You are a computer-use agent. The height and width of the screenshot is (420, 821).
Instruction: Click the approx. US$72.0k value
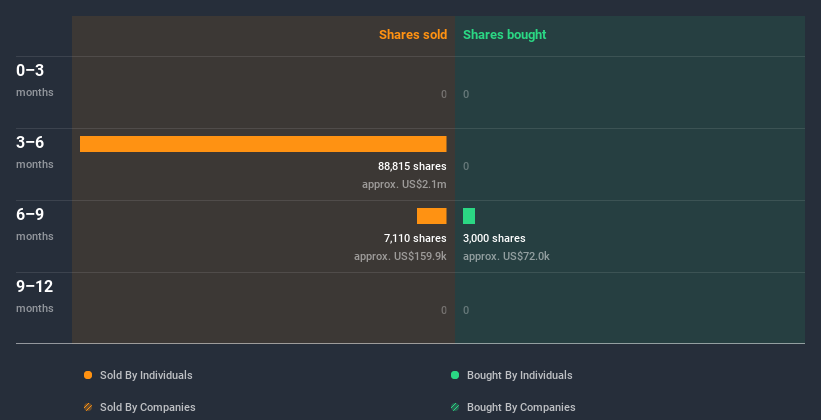click(x=506, y=257)
